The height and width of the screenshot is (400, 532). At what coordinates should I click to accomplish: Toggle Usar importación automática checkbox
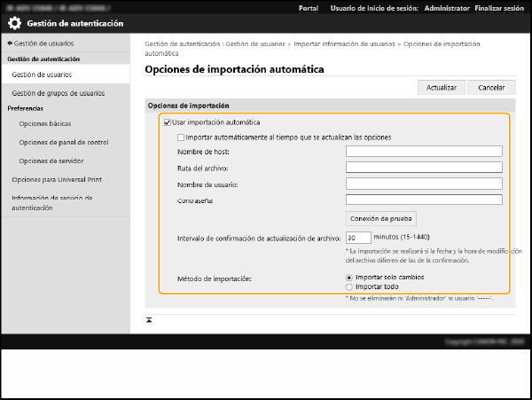point(168,122)
